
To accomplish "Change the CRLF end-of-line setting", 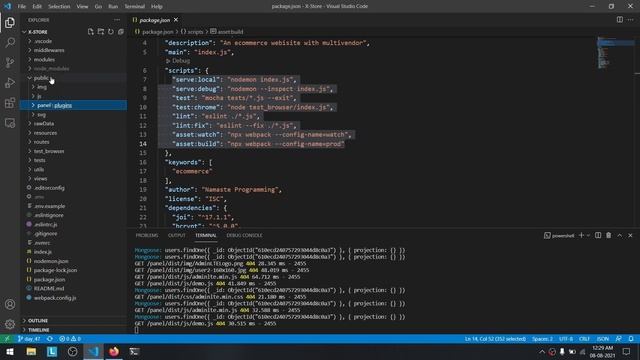I will tap(584, 339).
